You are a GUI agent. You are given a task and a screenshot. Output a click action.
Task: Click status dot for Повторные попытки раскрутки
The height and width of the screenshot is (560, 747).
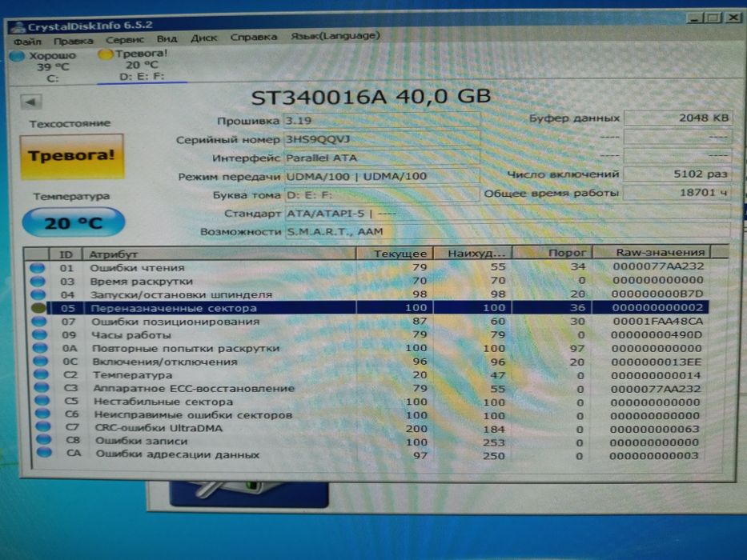pyautogui.click(x=40, y=348)
